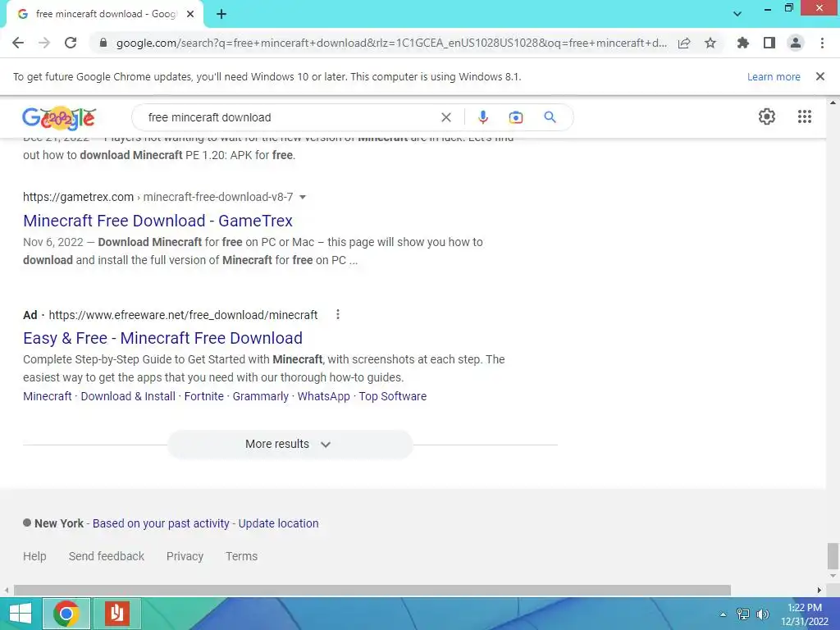
Task: Click into the Google search field
Action: coord(290,117)
